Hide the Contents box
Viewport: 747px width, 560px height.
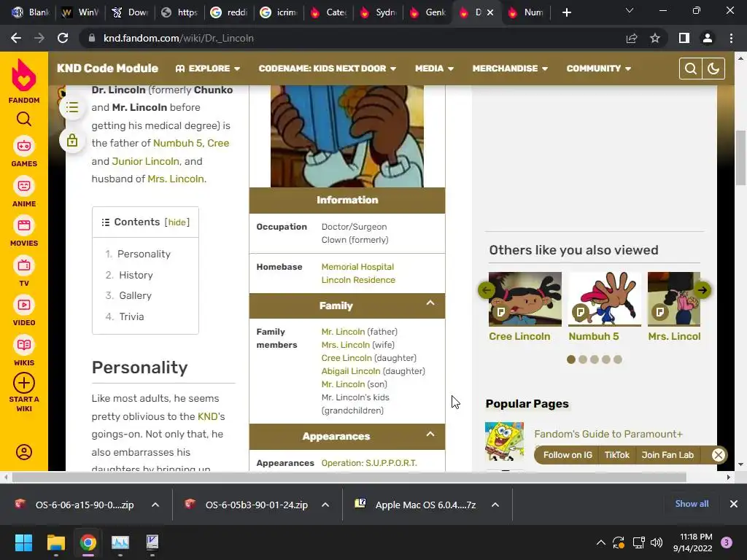(177, 222)
